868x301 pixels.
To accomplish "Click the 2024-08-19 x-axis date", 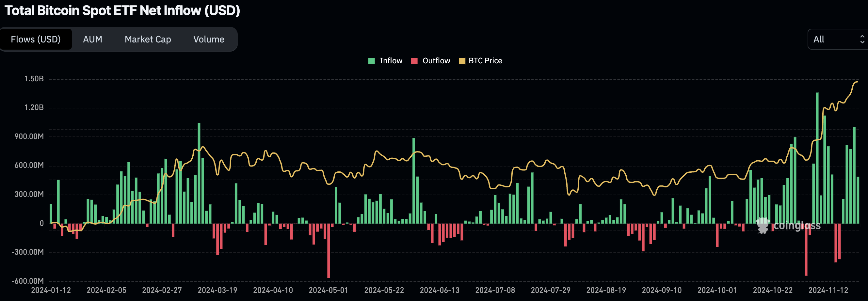I will [x=606, y=291].
